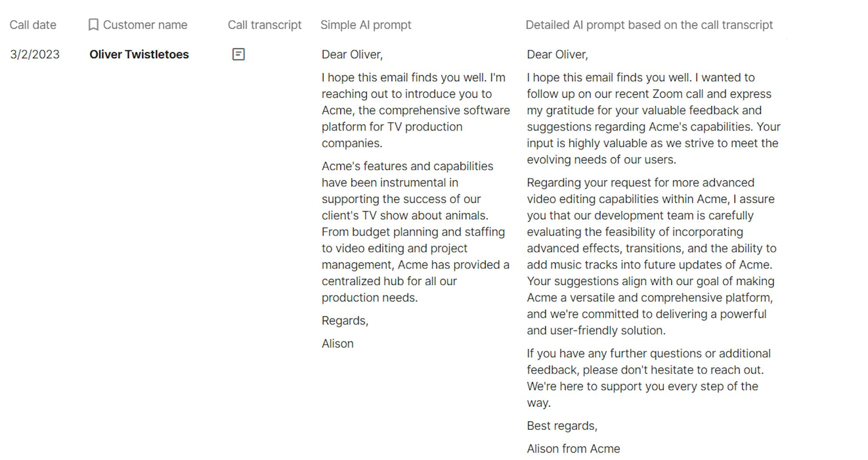Image resolution: width=868 pixels, height=460 pixels.
Task: Select the Call date column header
Action: coord(33,25)
